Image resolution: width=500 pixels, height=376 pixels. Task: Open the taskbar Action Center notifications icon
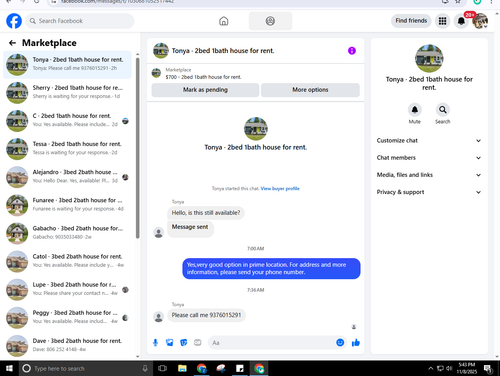click(488, 369)
